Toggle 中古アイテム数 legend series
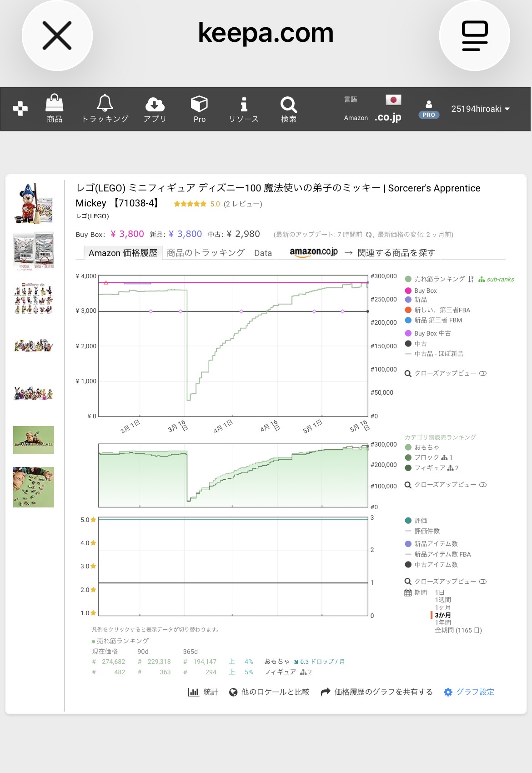Screen dimensions: 532x773 pos(431,565)
